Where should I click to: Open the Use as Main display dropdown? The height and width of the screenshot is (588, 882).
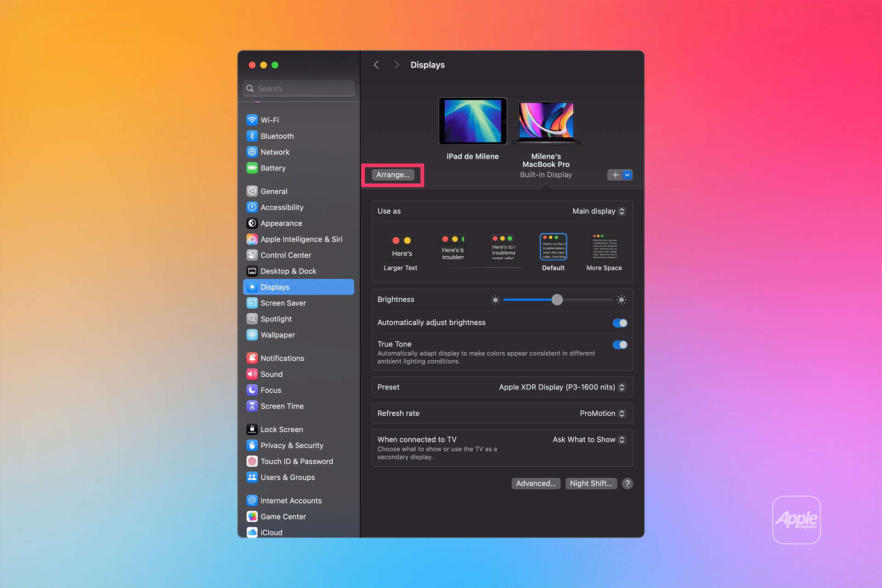coord(599,211)
